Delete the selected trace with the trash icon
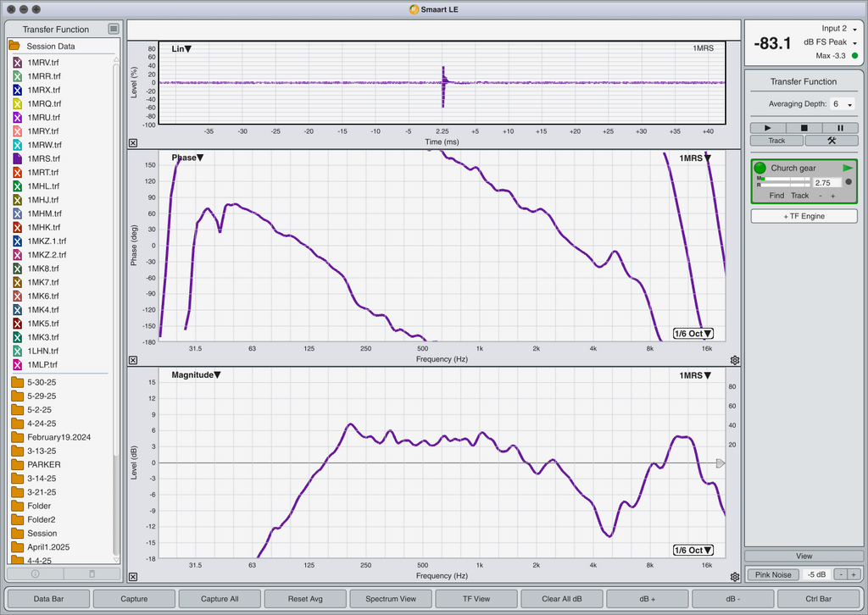868x615 pixels. coord(92,573)
